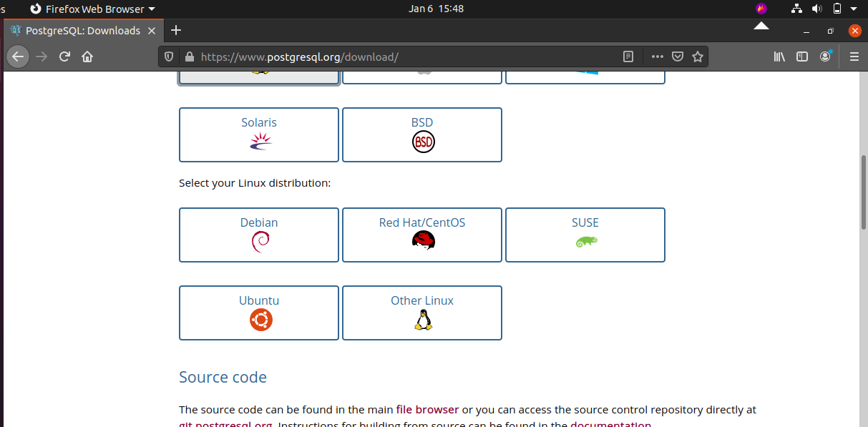Open the network status icon in top bar
868x427 pixels.
tap(797, 9)
